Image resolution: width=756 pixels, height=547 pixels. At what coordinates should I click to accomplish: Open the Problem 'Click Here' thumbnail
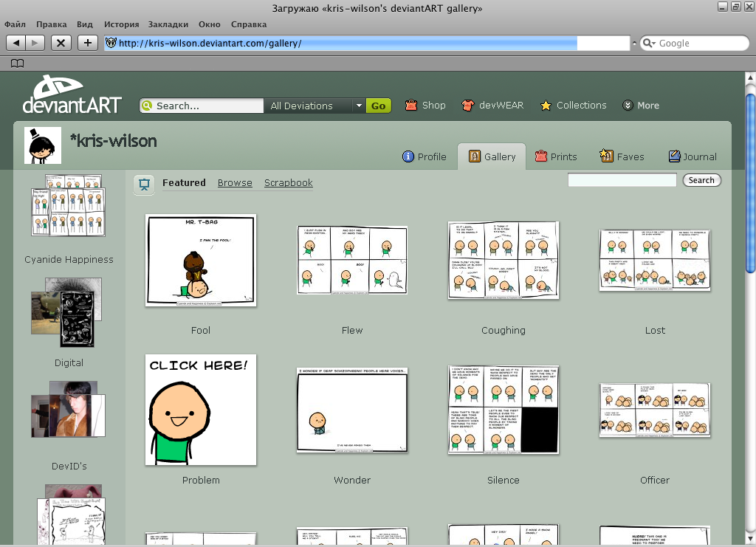(201, 410)
